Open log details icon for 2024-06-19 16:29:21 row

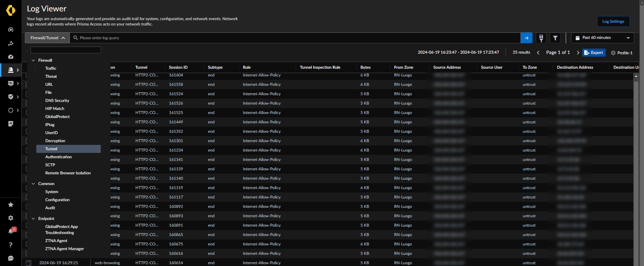29,263
